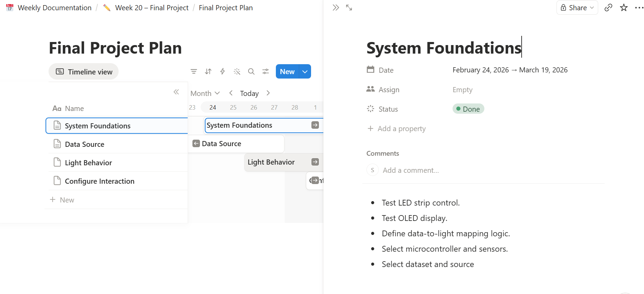The height and width of the screenshot is (294, 644).
Task: Click Final Project Plan breadcrumb
Action: coord(226,8)
